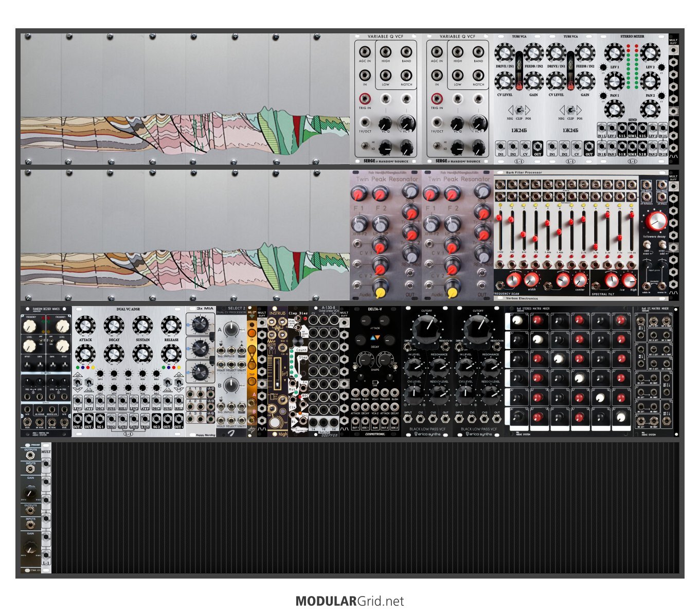The width and height of the screenshot is (700, 612).
Task: Click Link button on Delta-V module
Action: point(375,382)
